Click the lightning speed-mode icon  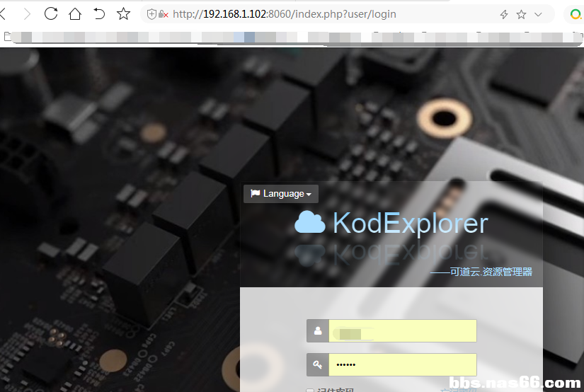[504, 14]
